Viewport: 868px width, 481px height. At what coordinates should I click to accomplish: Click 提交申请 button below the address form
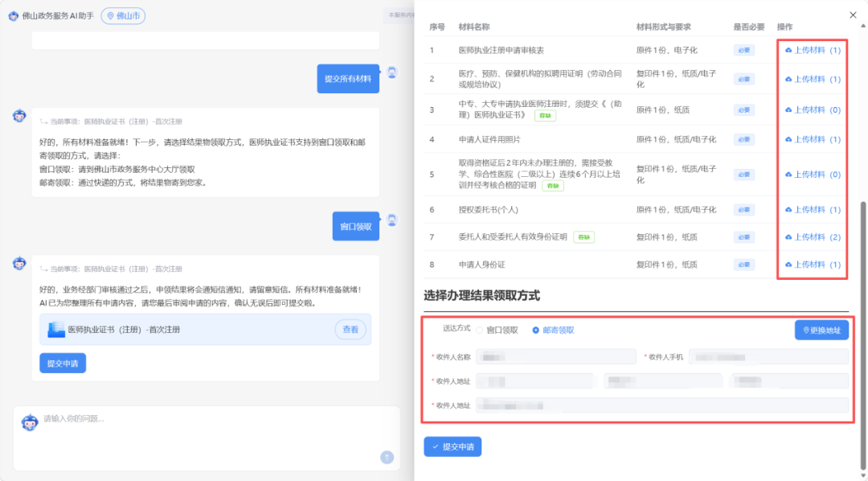point(452,446)
